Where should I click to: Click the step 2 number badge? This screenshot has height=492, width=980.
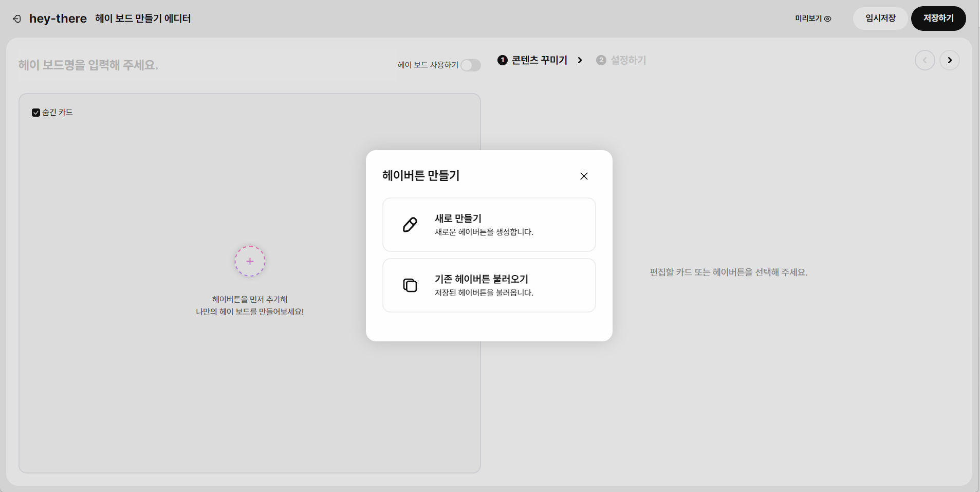601,60
